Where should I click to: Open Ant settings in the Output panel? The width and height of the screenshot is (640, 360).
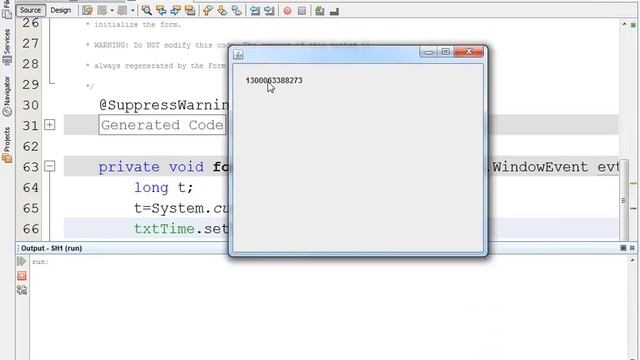click(x=22, y=290)
